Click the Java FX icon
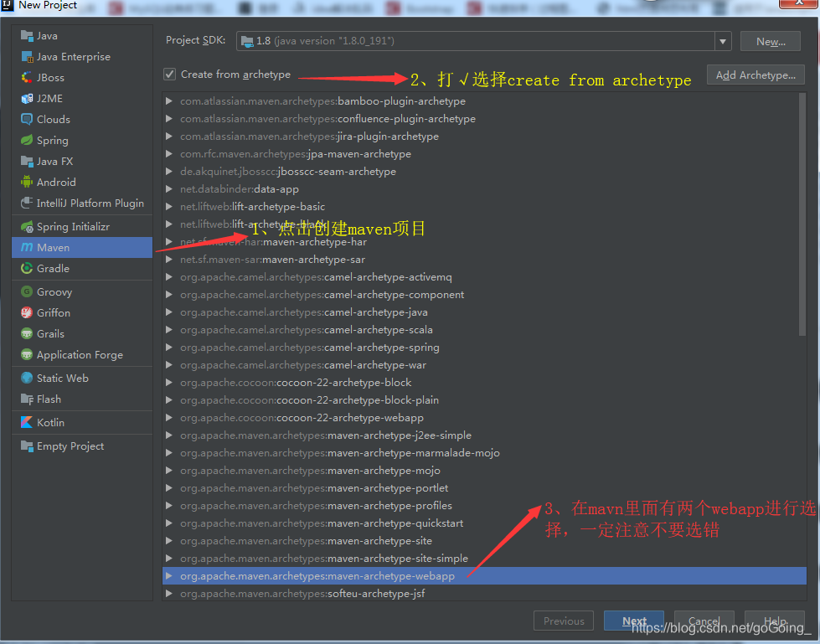820x644 pixels. click(x=27, y=161)
